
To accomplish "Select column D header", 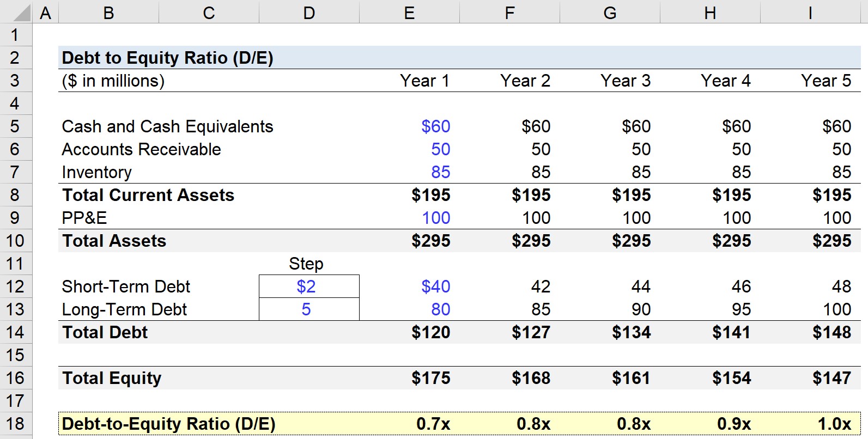I will (x=309, y=11).
